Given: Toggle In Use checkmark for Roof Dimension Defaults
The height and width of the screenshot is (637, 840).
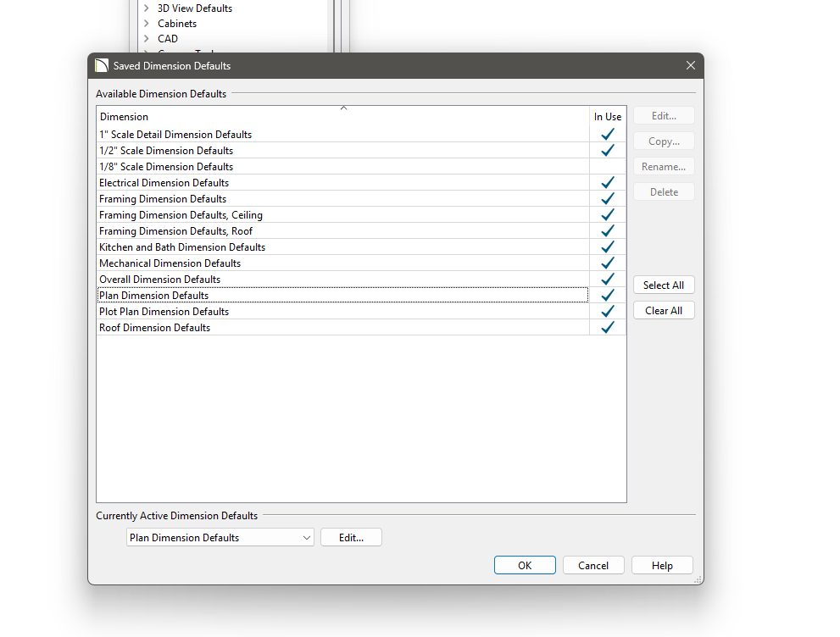Looking at the screenshot, I should [x=607, y=328].
